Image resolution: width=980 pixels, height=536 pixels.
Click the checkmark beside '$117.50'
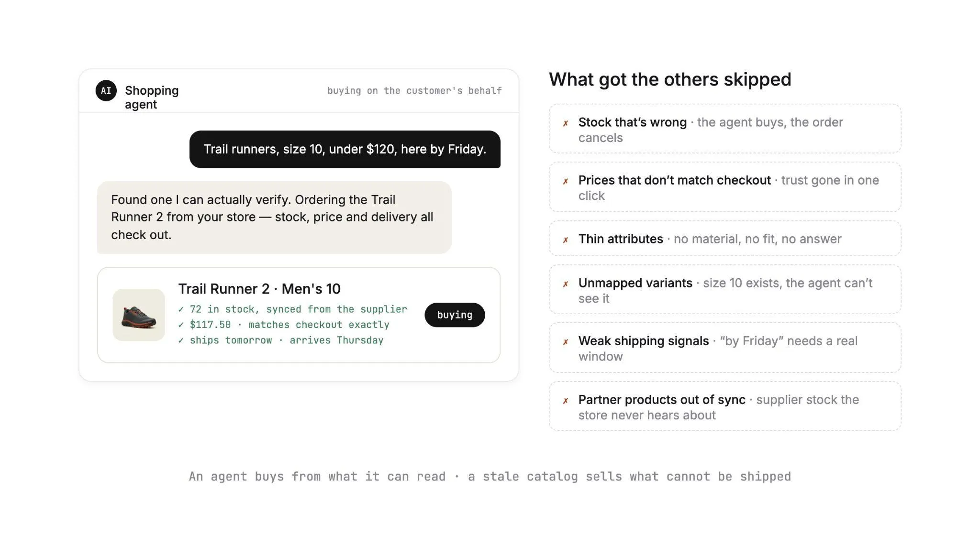click(x=181, y=325)
